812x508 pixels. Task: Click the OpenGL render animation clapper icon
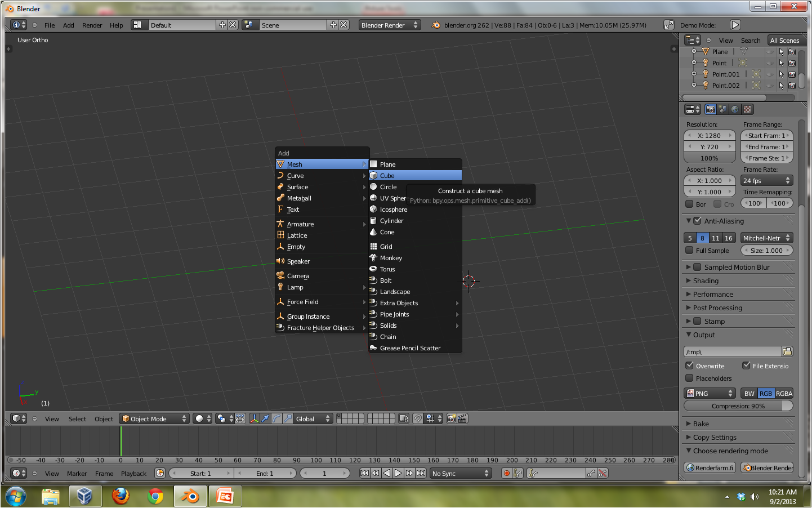(462, 418)
